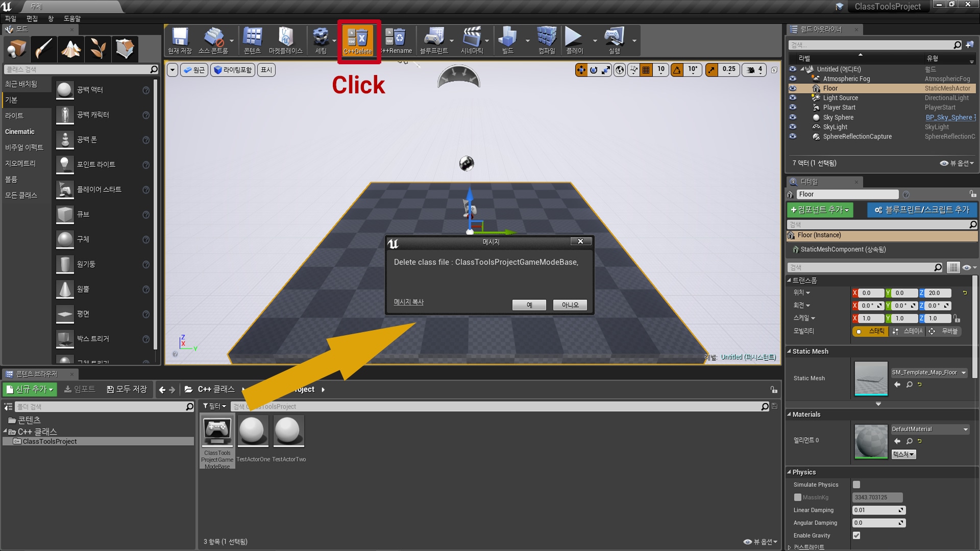980x551 pixels.
Task: Select the Foliage mode icon
Action: click(97, 49)
